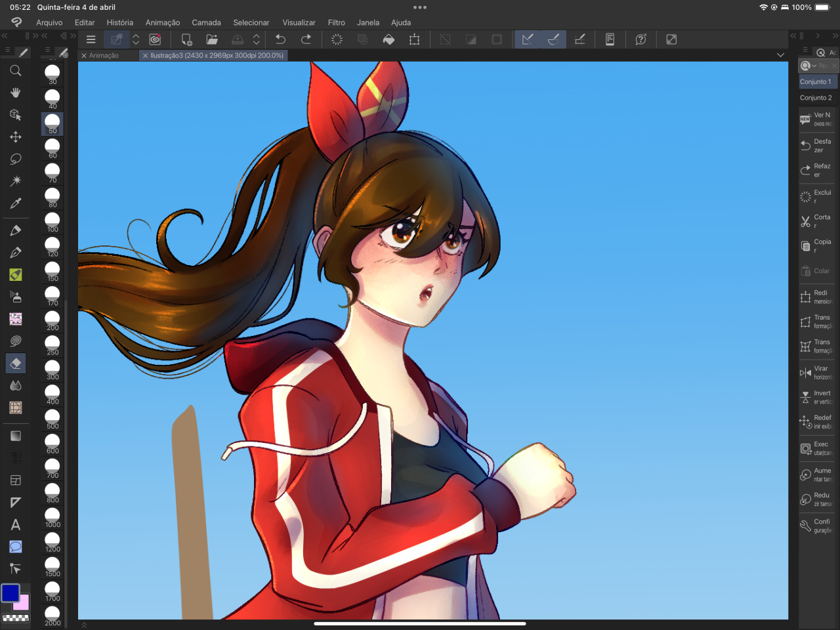Click Desfazer in Quick Access
Screen dimensions: 840x630
816,146
